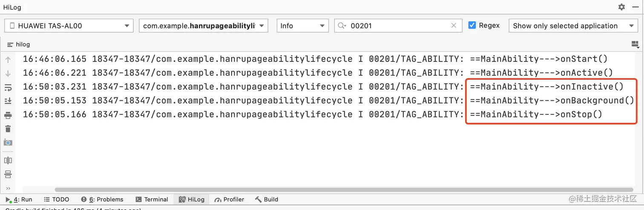
Task: Open the 4: Run tool window
Action: (19, 199)
